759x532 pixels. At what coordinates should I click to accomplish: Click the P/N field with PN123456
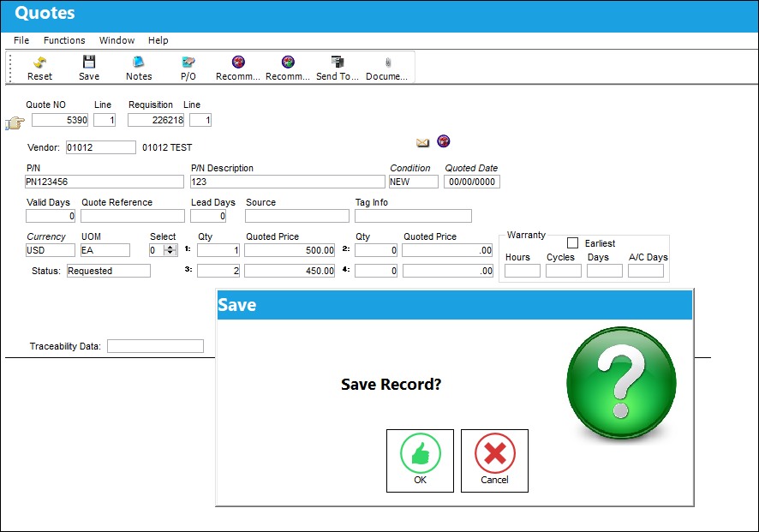[105, 182]
